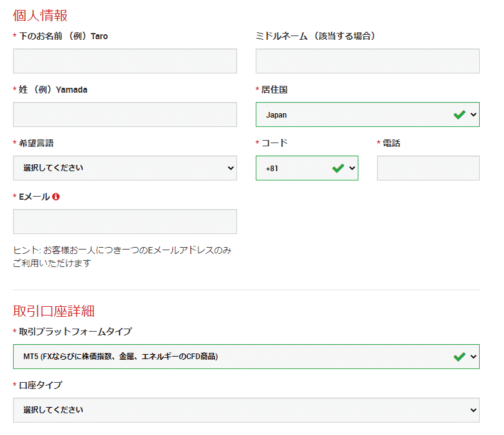Image resolution: width=504 pixels, height=435 pixels.
Task: Click green checkmark in MT5 platform field
Action: coord(459,357)
